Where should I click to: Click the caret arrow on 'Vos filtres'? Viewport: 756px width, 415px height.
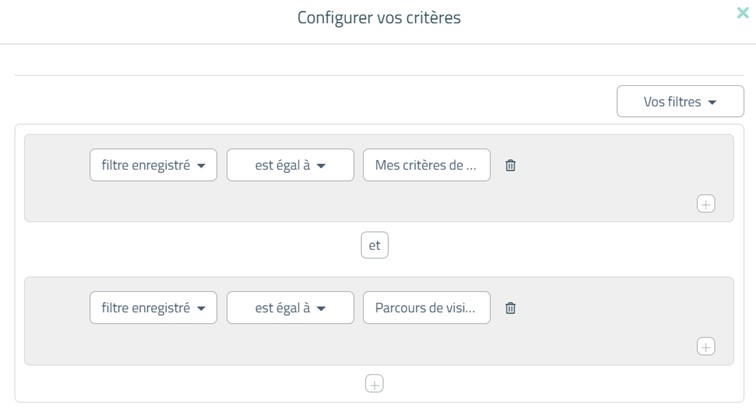pos(712,102)
